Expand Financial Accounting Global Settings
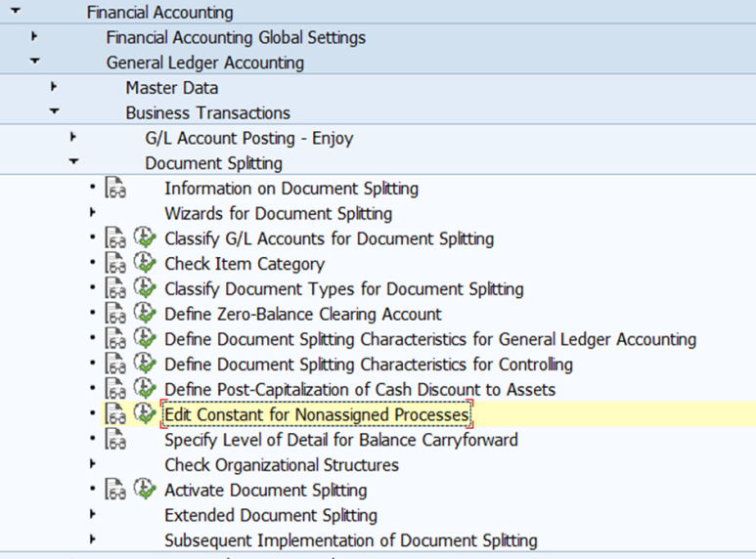Image resolution: width=756 pixels, height=559 pixels. 34,36
